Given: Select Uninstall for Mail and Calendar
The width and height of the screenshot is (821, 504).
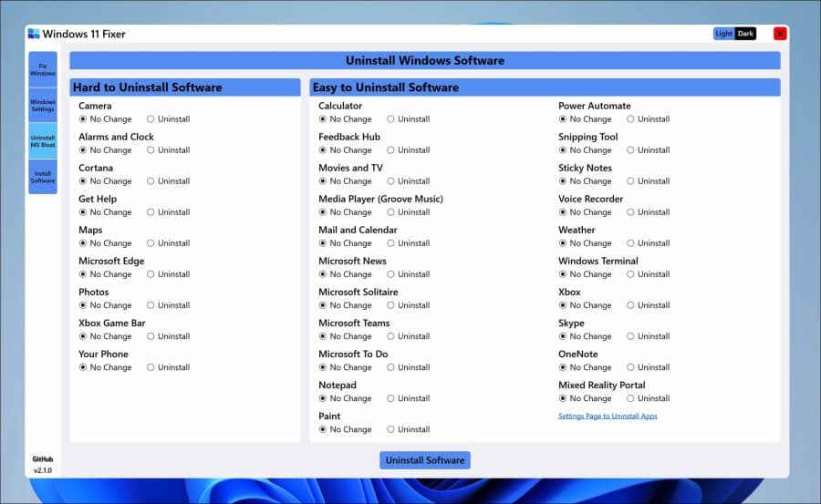Looking at the screenshot, I should click(x=409, y=242).
